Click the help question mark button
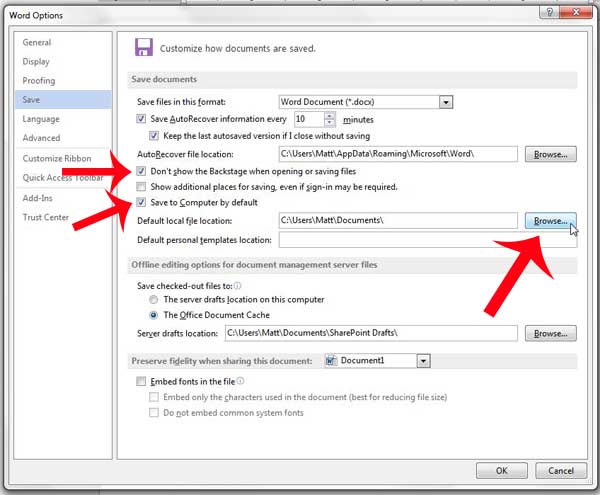This screenshot has width=600, height=495. (x=549, y=12)
